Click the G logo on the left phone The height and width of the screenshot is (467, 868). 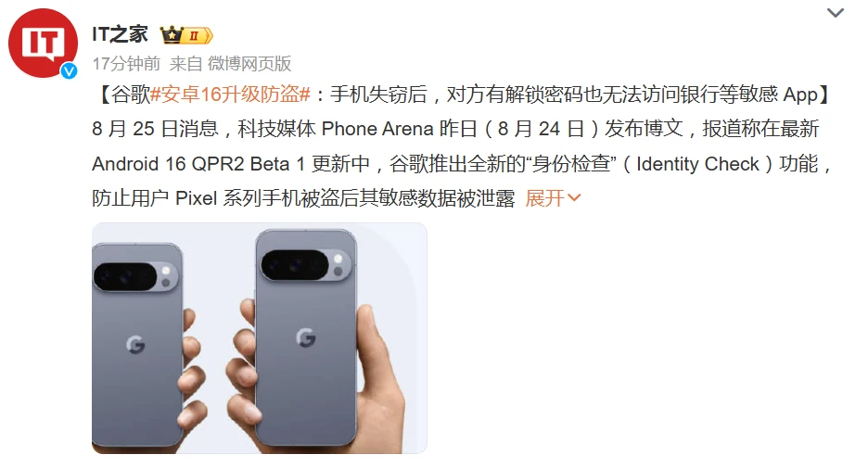[135, 345]
